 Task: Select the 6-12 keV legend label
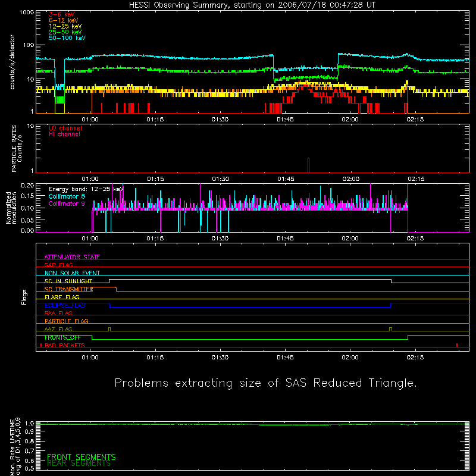coord(63,20)
